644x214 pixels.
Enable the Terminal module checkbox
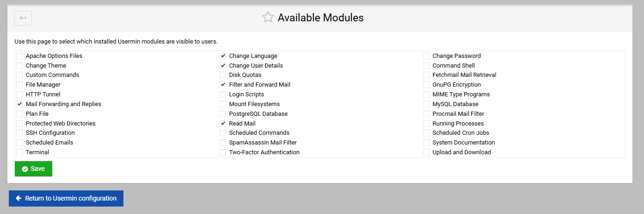coord(19,152)
